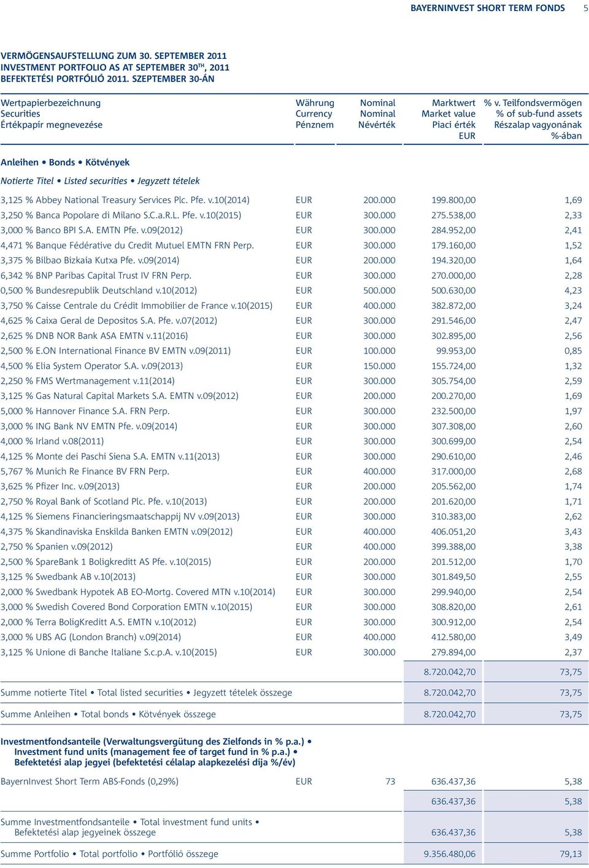Click nominal value 73
This screenshot has width=589, height=868.
(x=390, y=781)
